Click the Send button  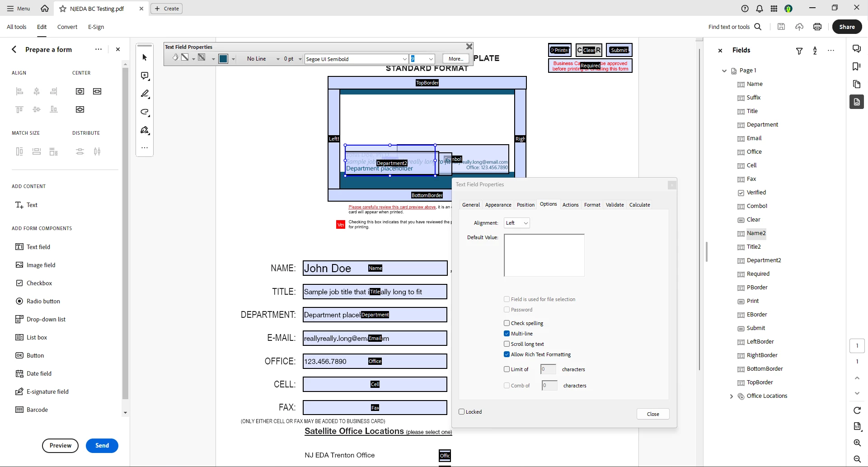tap(102, 446)
